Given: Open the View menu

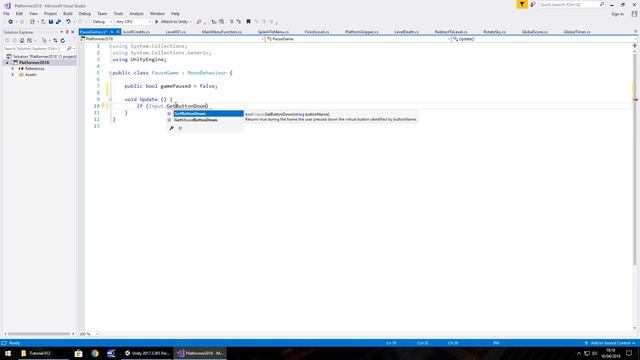Looking at the screenshot, I should click(33, 13).
